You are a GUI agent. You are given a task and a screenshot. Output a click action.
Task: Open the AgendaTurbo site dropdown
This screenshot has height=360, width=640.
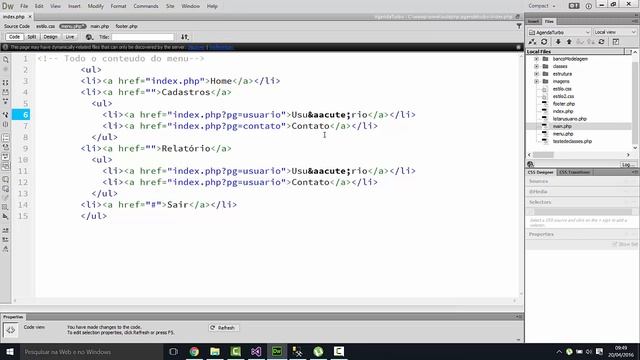pyautogui.click(x=560, y=32)
